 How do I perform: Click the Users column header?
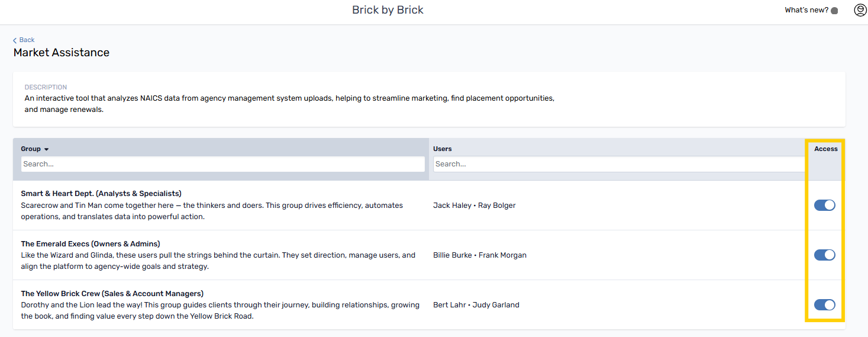pos(443,149)
